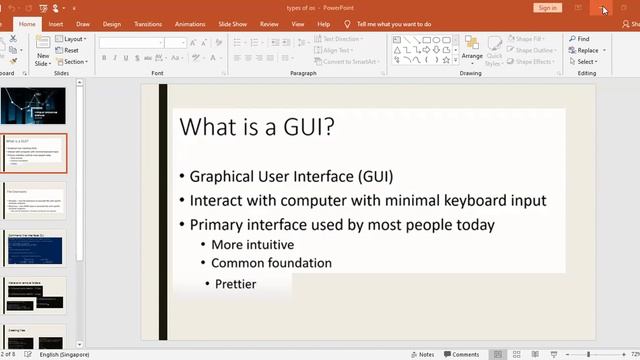Toggle Italic formatting
Viewport: 640px width, 360px height.
(x=115, y=58)
